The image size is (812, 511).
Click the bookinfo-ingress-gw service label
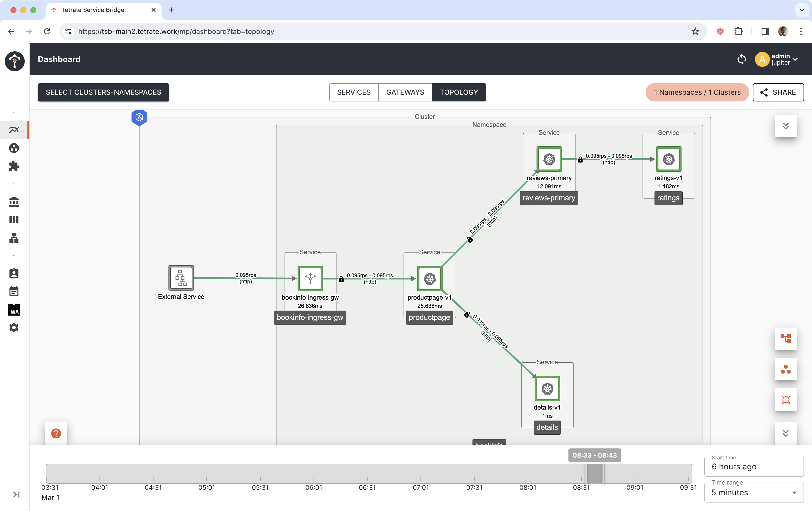[310, 317]
